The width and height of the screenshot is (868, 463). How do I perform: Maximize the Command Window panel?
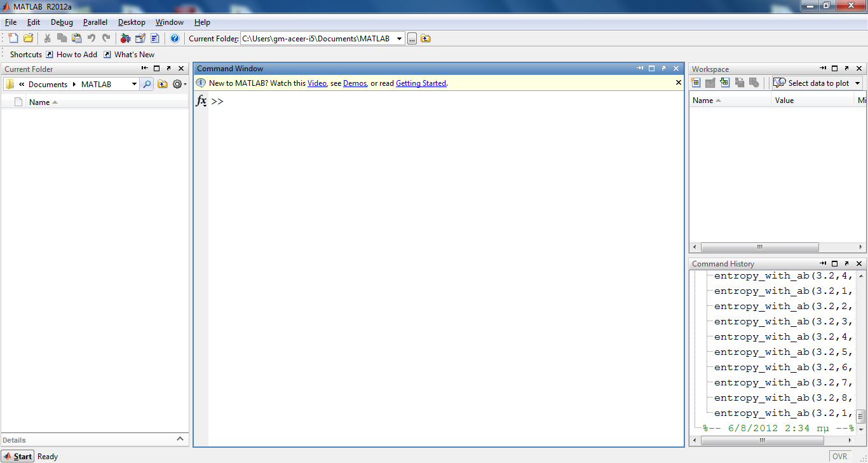[651, 68]
